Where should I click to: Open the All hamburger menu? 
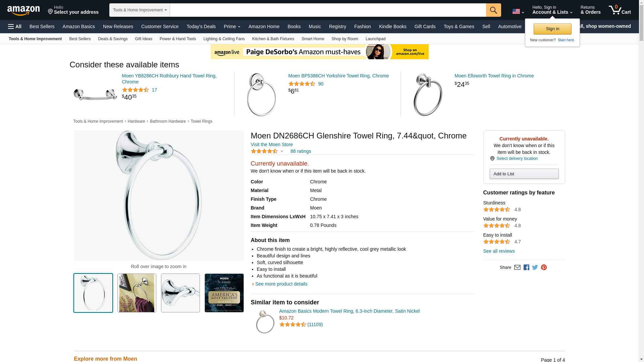click(x=15, y=26)
